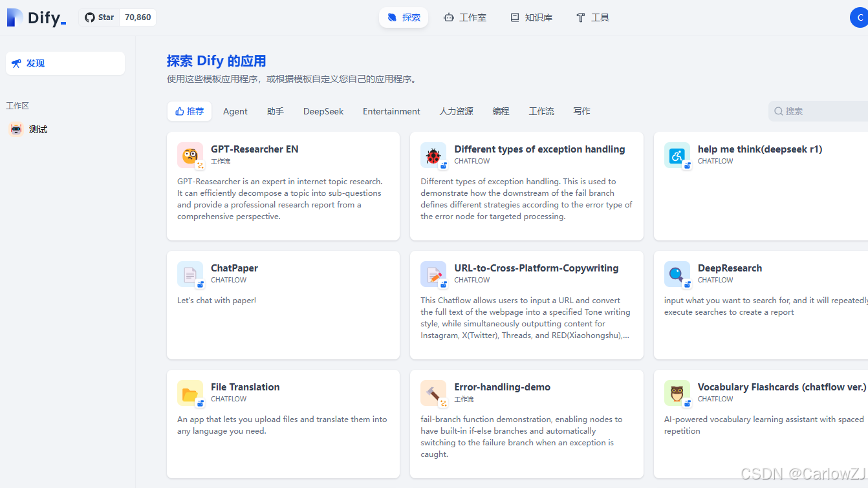This screenshot has height=488, width=868.
Task: Click 'Let's chat with paper!' description
Action: (217, 301)
